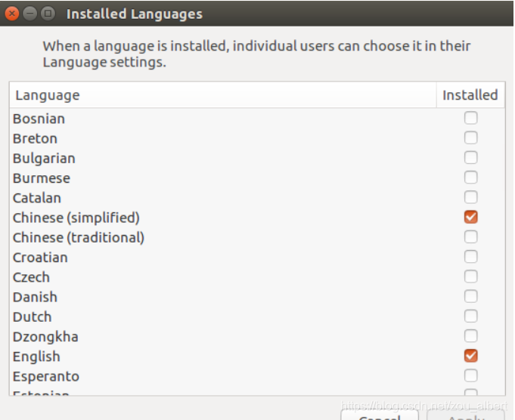Select the Esperanto row text

point(46,377)
